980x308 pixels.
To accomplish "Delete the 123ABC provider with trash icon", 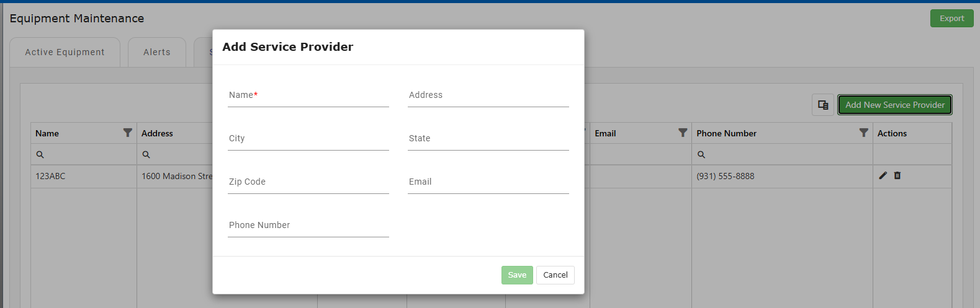I will coord(897,175).
